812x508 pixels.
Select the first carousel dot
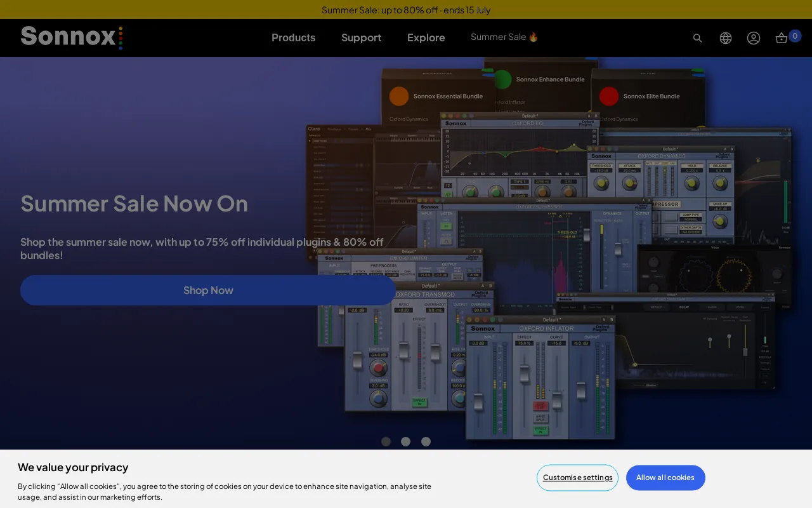[x=386, y=441]
